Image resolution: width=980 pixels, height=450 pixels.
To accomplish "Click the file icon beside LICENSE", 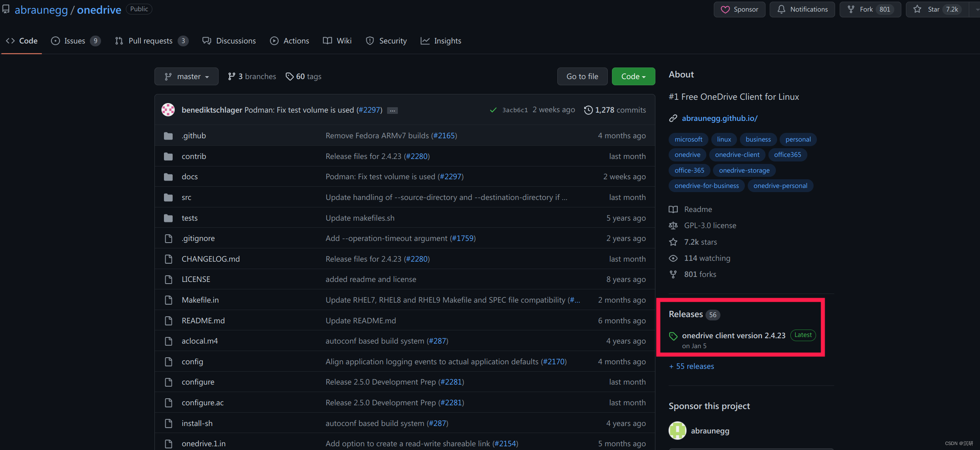I will (x=168, y=279).
